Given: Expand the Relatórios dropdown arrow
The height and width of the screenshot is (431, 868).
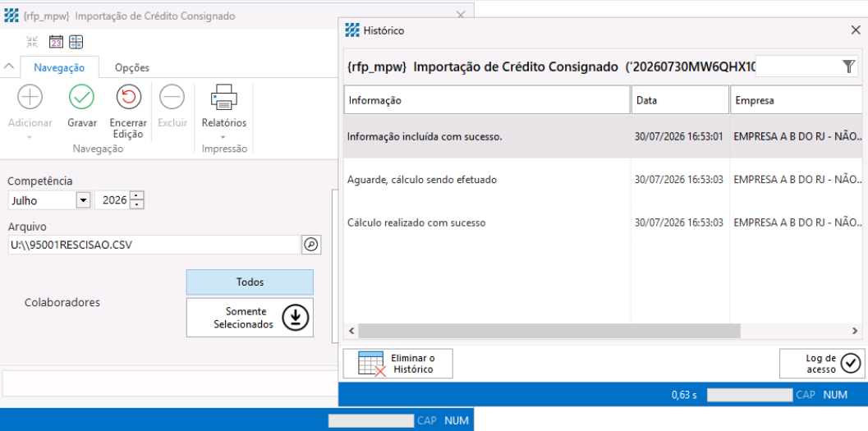Looking at the screenshot, I should point(224,136).
